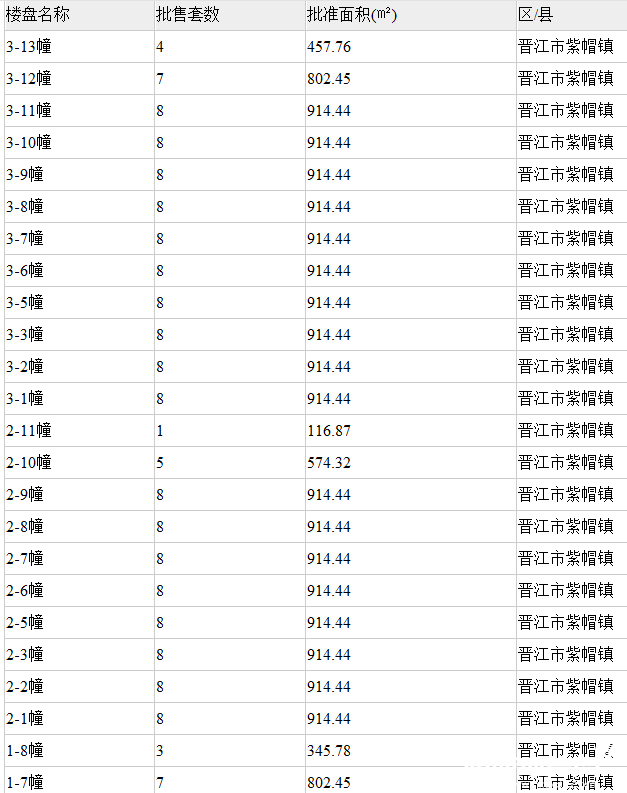Open the blue 8 link in row 3-11幢
The image size is (627, 793).
tap(160, 111)
